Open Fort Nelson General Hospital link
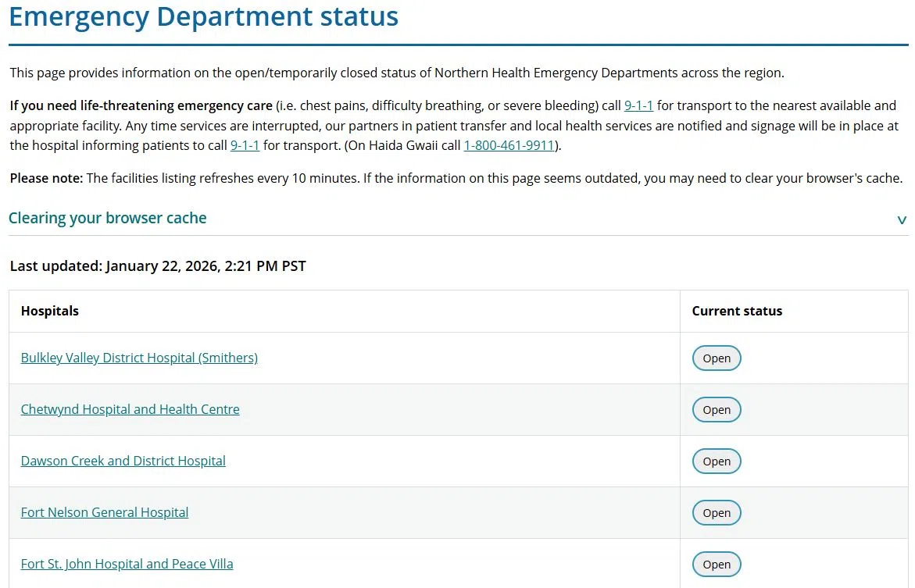 pos(105,513)
